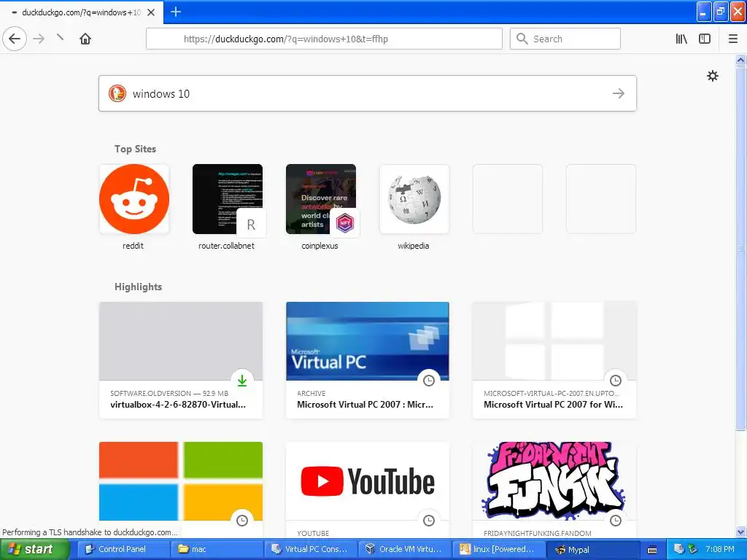Submit search with the arrow icon

pyautogui.click(x=619, y=93)
